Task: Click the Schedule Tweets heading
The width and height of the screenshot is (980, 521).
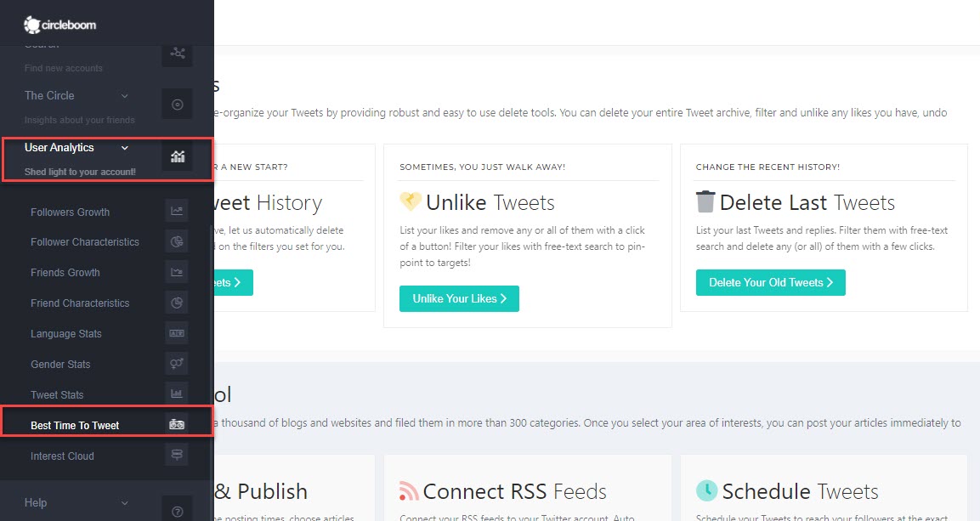Action: pyautogui.click(x=801, y=491)
